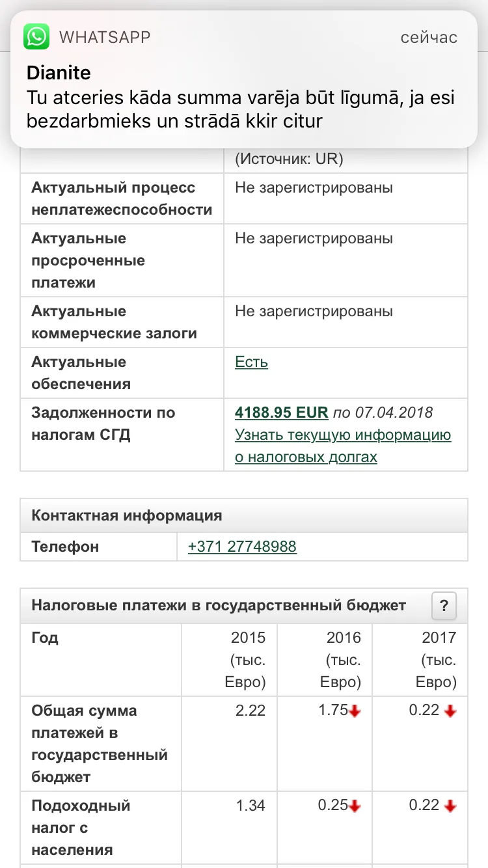Open the Есть link for current securities

pos(251,362)
